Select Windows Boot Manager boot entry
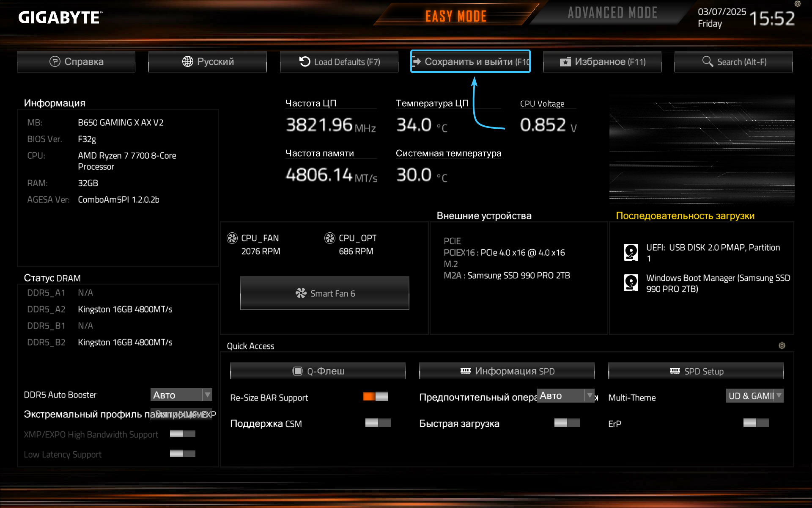The image size is (812, 508). pyautogui.click(x=718, y=283)
